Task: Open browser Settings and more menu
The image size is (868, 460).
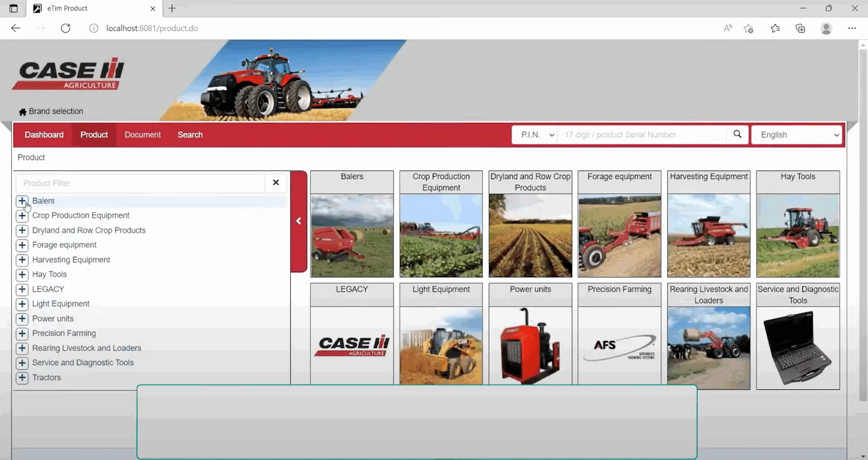Action: click(x=852, y=29)
